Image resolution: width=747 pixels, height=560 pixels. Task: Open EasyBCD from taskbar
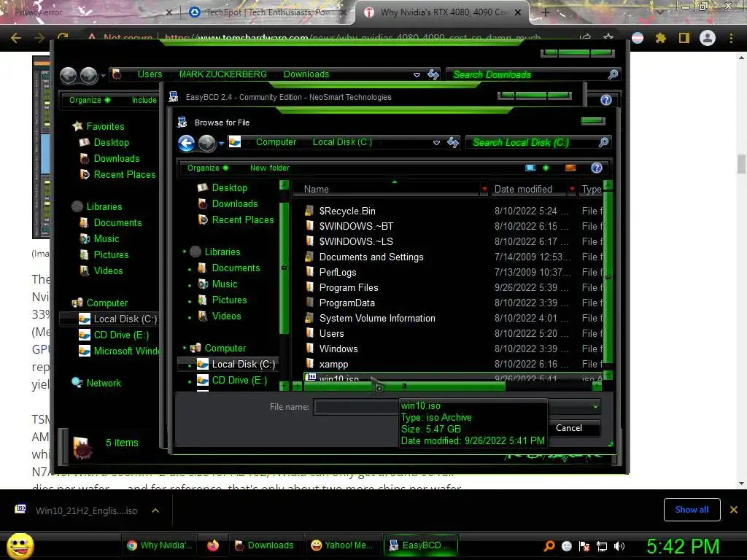pyautogui.click(x=420, y=545)
